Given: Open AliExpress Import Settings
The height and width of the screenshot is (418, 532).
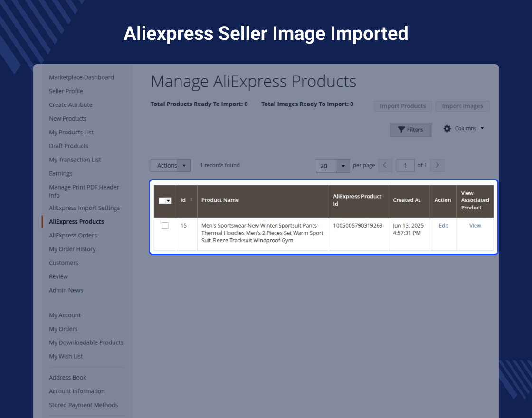Looking at the screenshot, I should (x=84, y=208).
